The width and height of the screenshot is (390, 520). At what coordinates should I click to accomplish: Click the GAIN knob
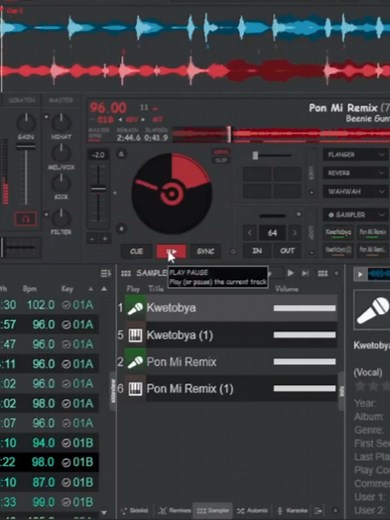[26, 123]
